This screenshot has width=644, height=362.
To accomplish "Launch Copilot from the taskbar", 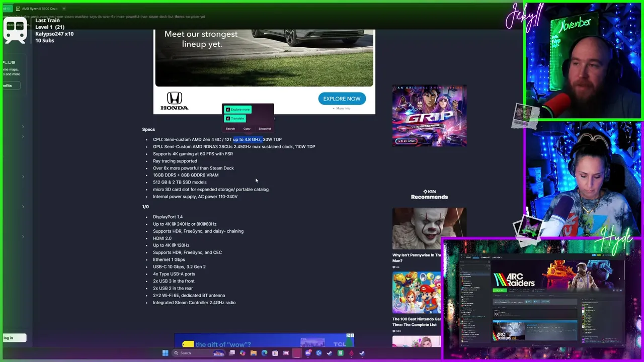I will coord(243,353).
